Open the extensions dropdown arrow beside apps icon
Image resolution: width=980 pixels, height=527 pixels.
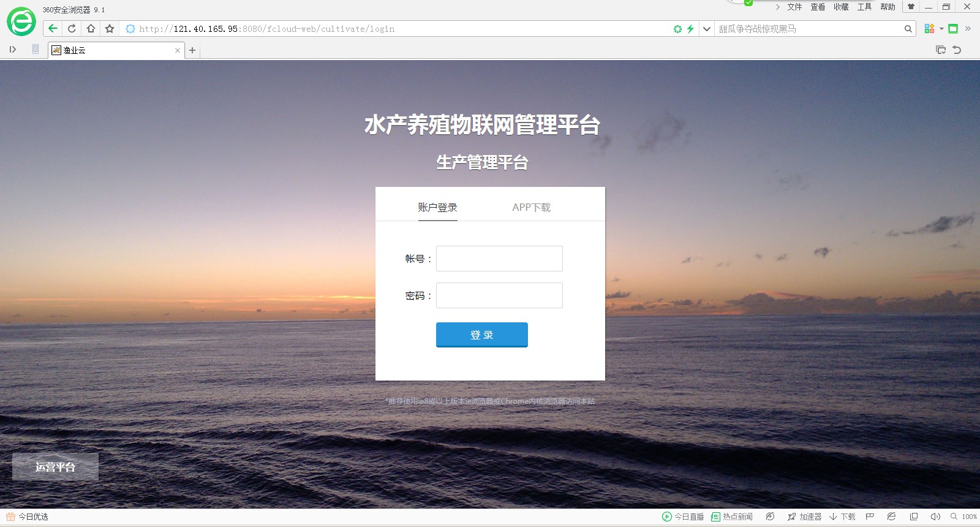pyautogui.click(x=941, y=29)
